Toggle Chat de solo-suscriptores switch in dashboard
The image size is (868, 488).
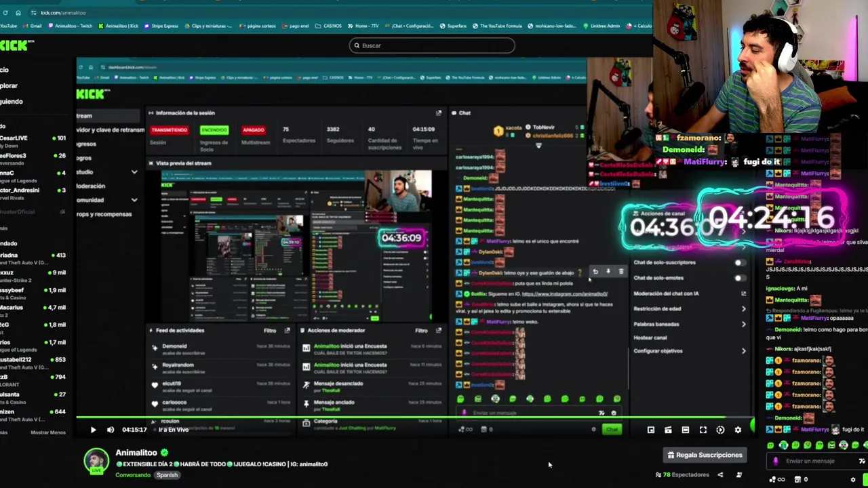click(x=739, y=262)
